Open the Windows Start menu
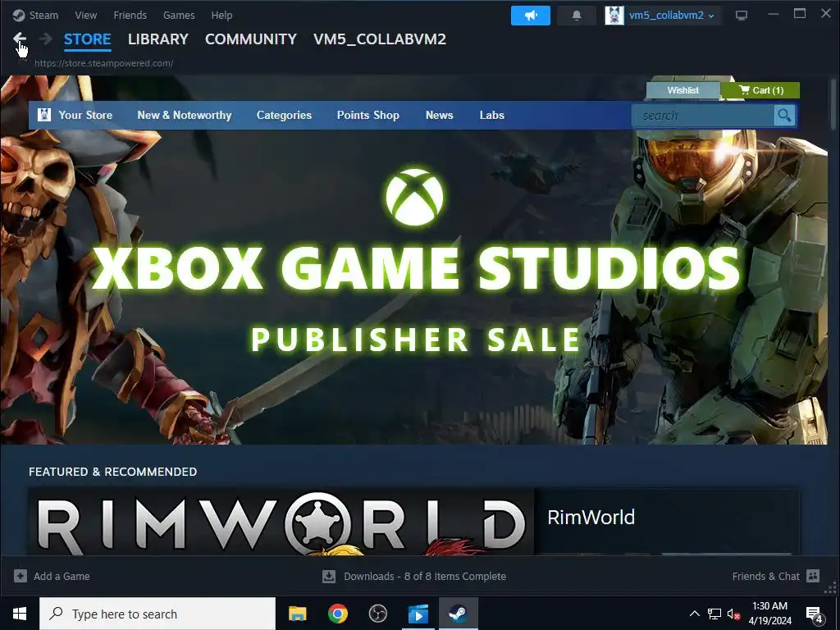Image resolution: width=840 pixels, height=630 pixels. click(20, 614)
